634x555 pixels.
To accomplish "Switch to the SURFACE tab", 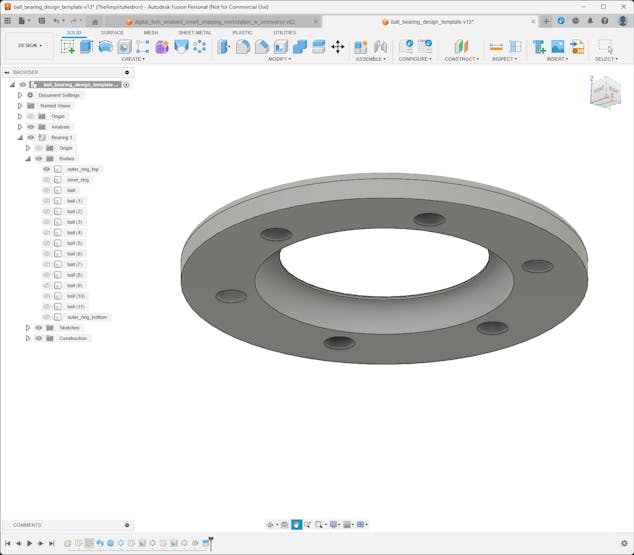I will click(112, 32).
